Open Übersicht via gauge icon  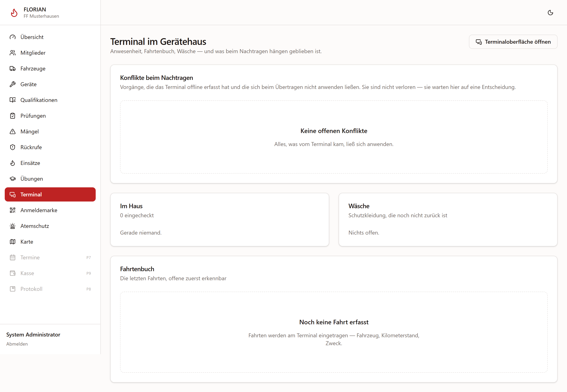[13, 37]
